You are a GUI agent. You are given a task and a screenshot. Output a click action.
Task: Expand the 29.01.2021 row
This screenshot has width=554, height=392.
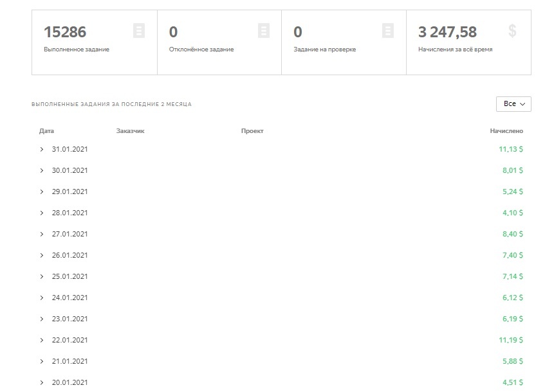coord(42,192)
